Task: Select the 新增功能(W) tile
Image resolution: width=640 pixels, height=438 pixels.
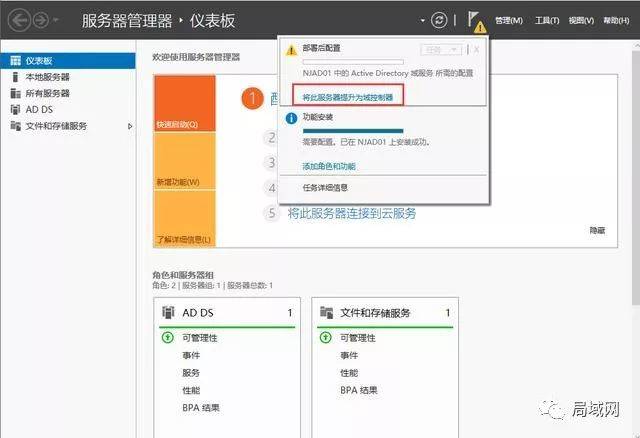Action: click(184, 161)
